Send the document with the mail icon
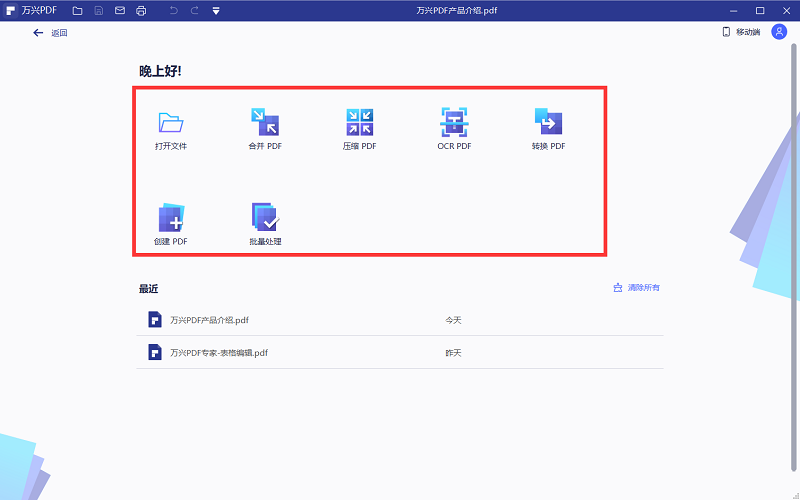The height and width of the screenshot is (500, 800). click(x=120, y=10)
